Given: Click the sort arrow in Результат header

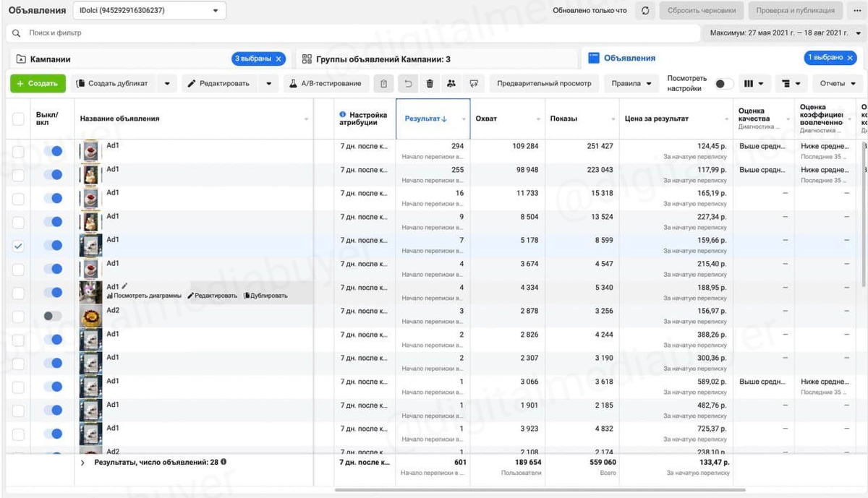Looking at the screenshot, I should (x=444, y=119).
